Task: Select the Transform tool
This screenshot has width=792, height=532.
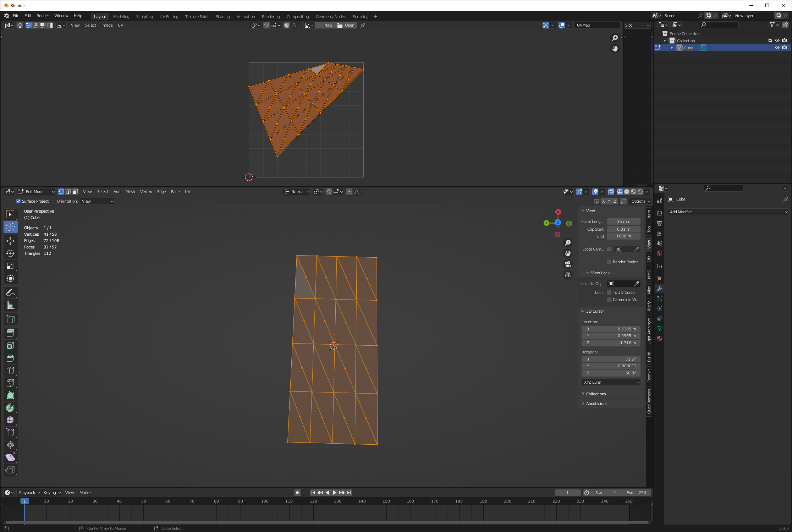Action: coord(10,278)
